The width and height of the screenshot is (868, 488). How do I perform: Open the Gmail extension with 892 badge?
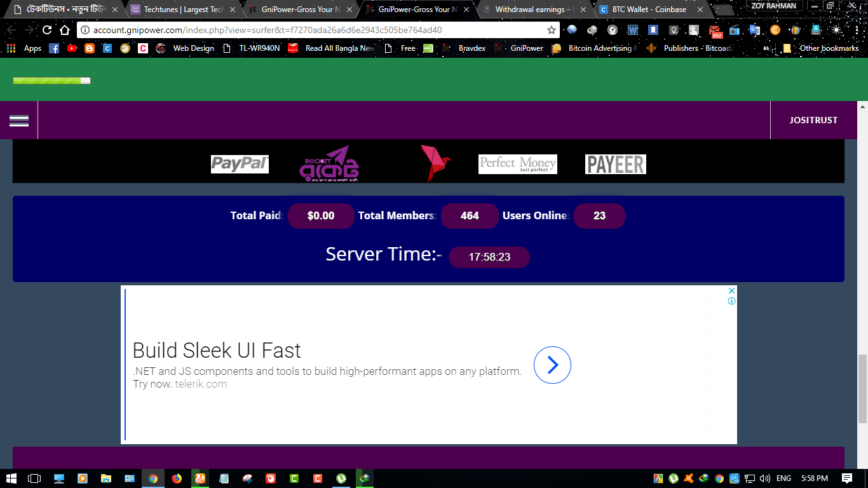(x=715, y=30)
